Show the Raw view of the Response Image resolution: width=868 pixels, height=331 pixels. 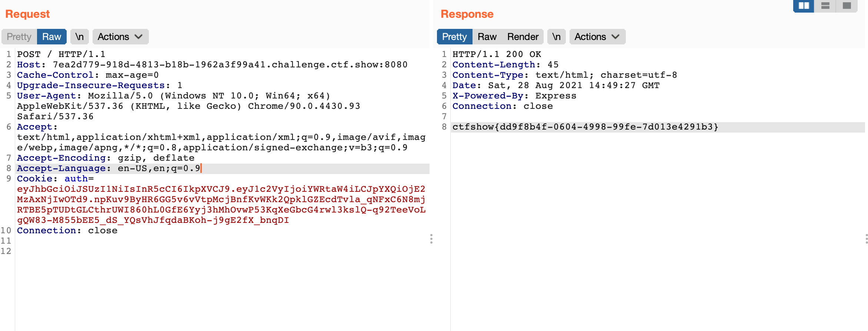[x=487, y=37]
